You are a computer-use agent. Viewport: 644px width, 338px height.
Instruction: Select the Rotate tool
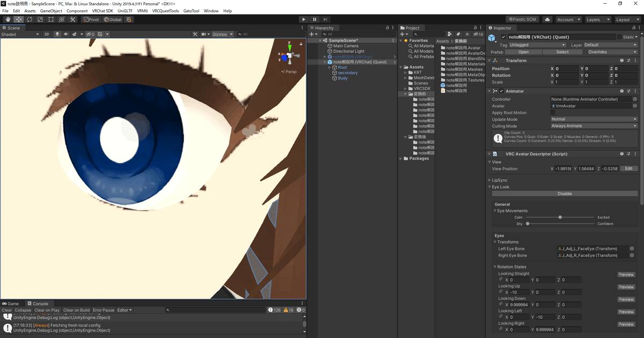[29, 19]
